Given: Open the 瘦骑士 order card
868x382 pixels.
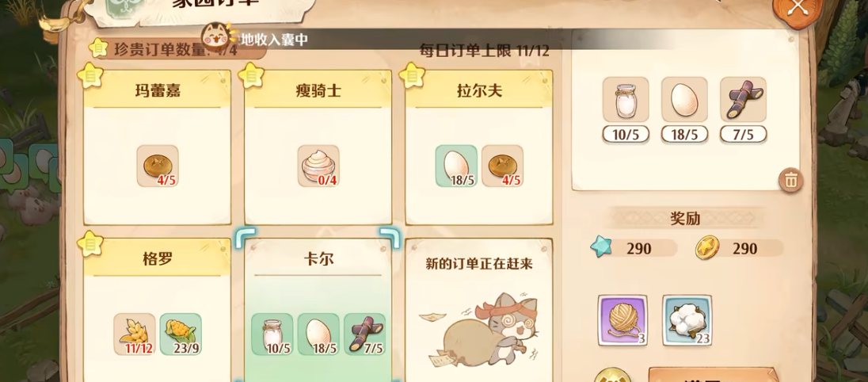Looking at the screenshot, I should 318,147.
